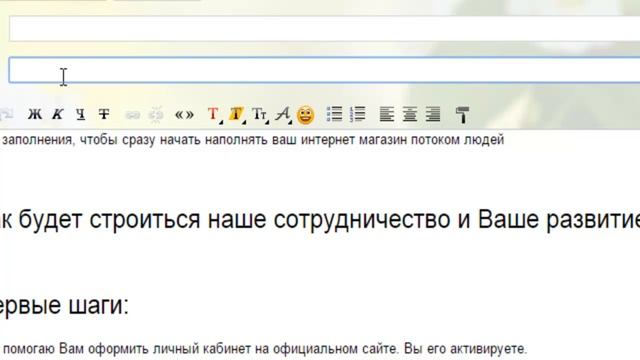Screen dimensions: 640x360
Task: Open the smiley emoticon picker
Action: [305, 115]
